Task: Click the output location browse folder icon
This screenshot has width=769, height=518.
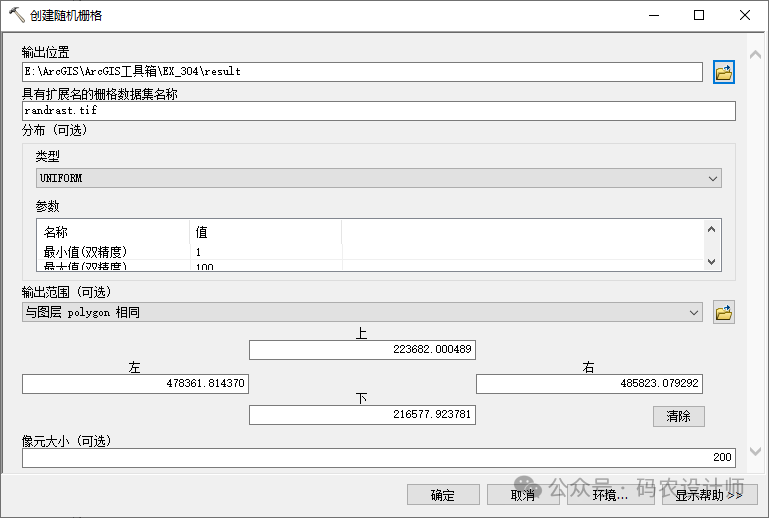Action: click(724, 72)
